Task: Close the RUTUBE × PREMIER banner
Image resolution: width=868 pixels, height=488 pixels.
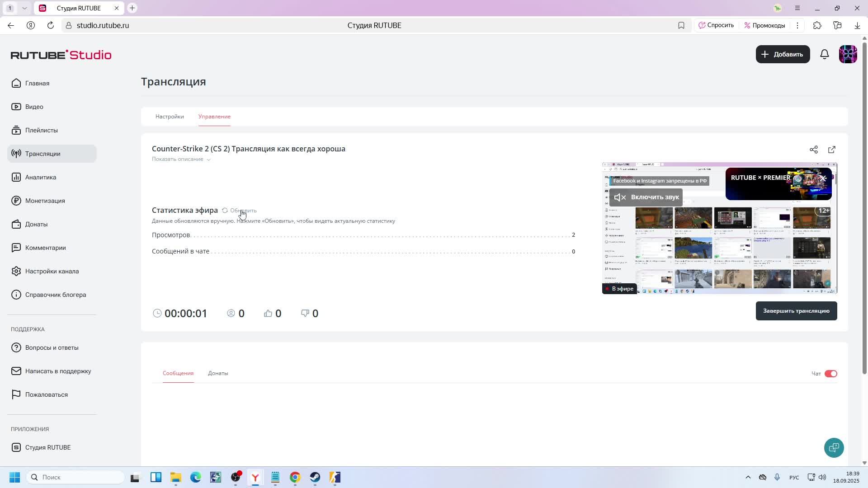Action: [823, 178]
